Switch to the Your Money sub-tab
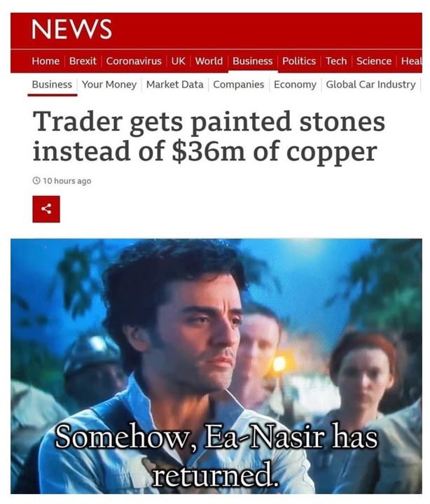The height and width of the screenshot is (504, 430). (109, 85)
